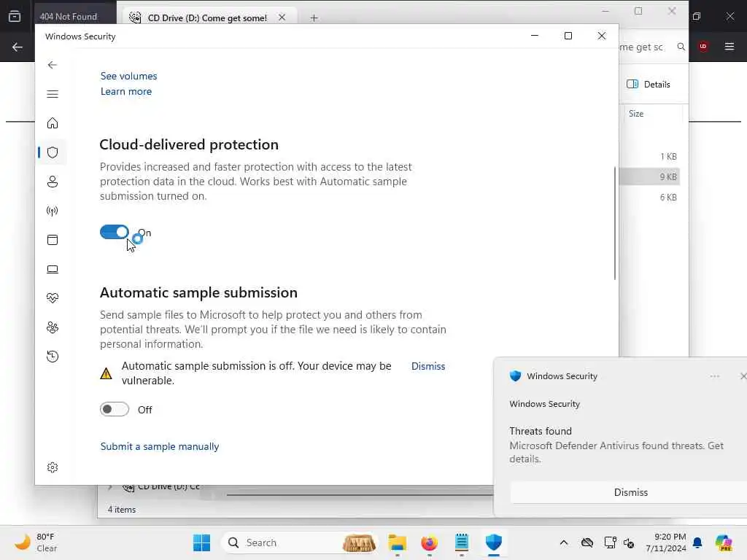Viewport: 747px width, 560px height.
Task: Open Firewall & network protection icon
Action: pyautogui.click(x=53, y=211)
